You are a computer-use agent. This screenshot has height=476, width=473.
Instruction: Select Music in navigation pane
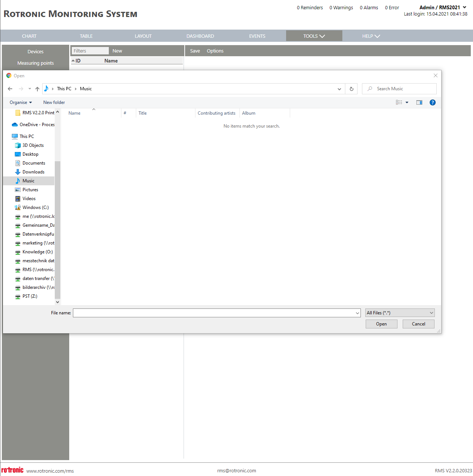28,181
